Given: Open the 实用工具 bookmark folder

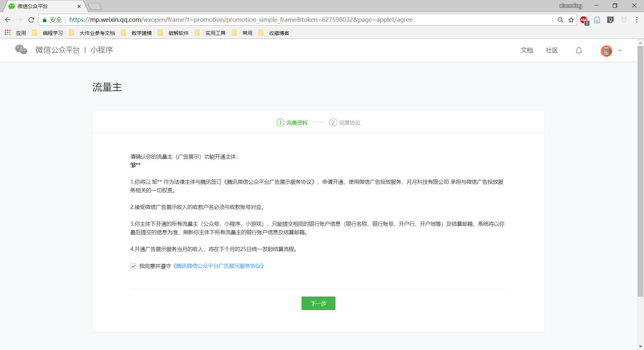Looking at the screenshot, I should coord(210,33).
